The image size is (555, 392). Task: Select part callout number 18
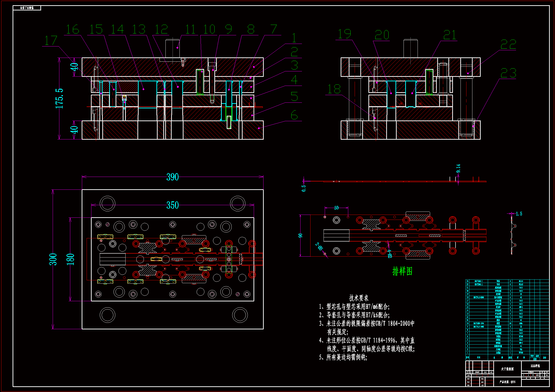click(334, 89)
